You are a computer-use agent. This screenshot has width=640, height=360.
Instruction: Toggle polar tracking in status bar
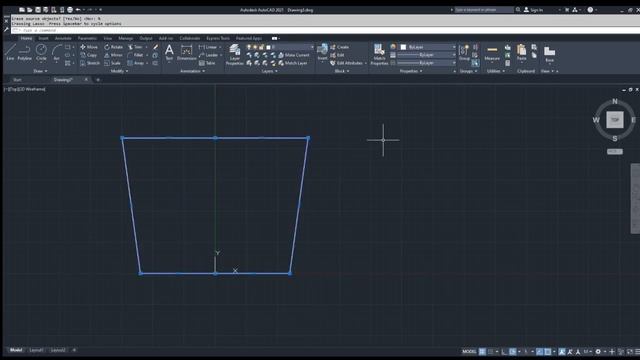point(512,351)
